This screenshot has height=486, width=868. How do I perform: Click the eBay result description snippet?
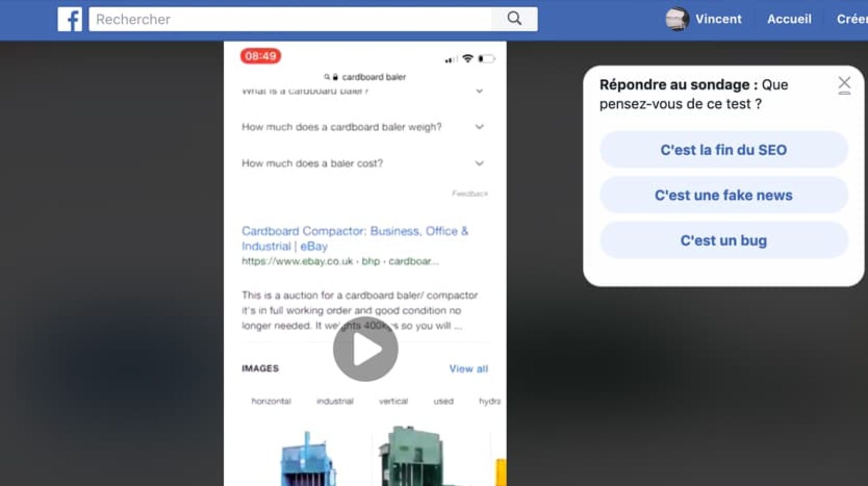point(360,311)
